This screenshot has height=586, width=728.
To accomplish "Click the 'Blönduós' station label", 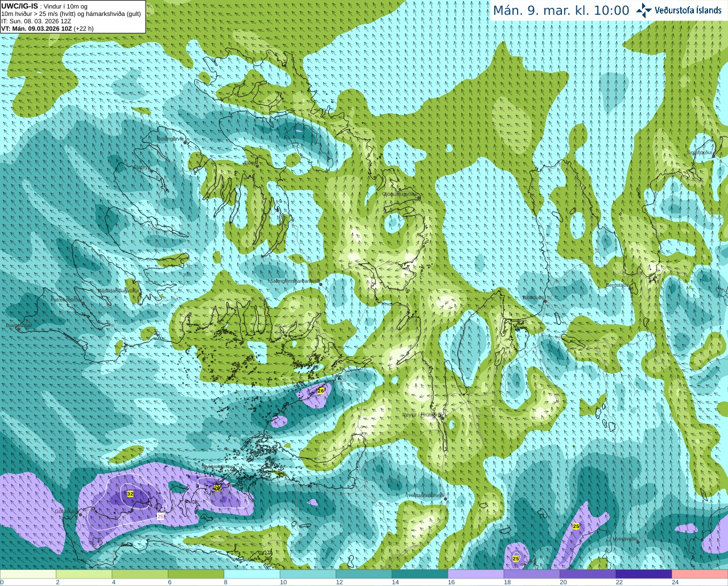I will pyautogui.click(x=533, y=298).
